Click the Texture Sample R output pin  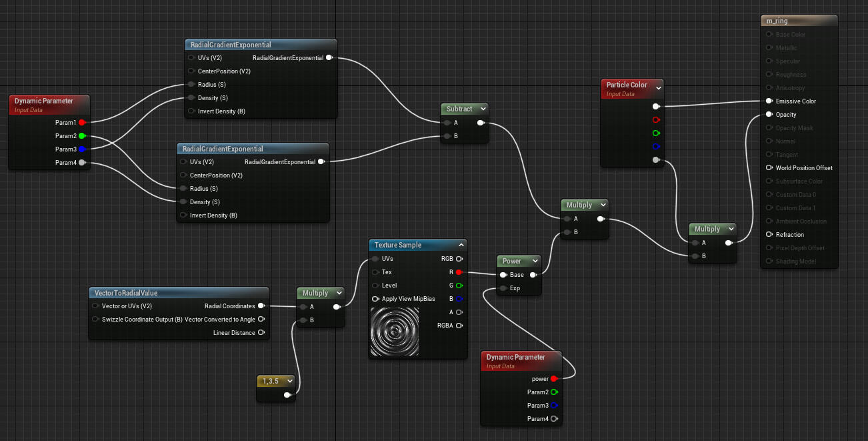pos(459,272)
